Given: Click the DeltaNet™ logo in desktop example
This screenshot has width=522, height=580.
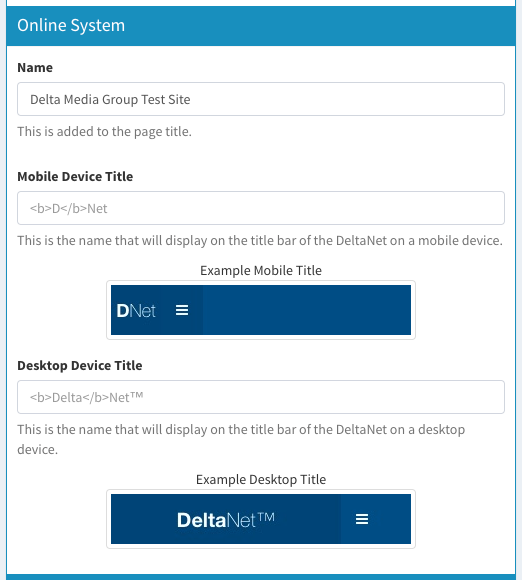Looking at the screenshot, I should point(226,520).
